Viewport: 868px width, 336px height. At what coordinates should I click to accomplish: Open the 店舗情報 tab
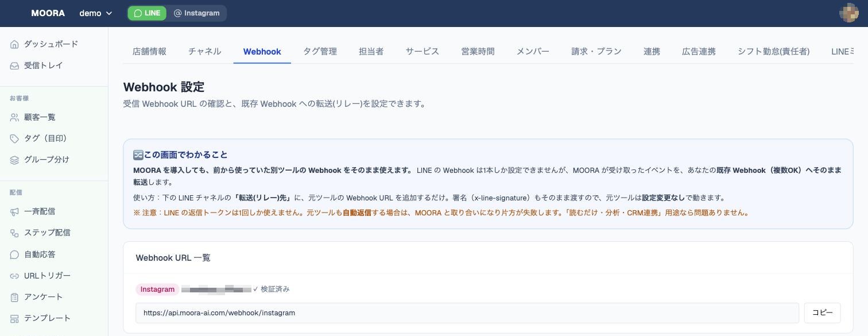pos(149,51)
